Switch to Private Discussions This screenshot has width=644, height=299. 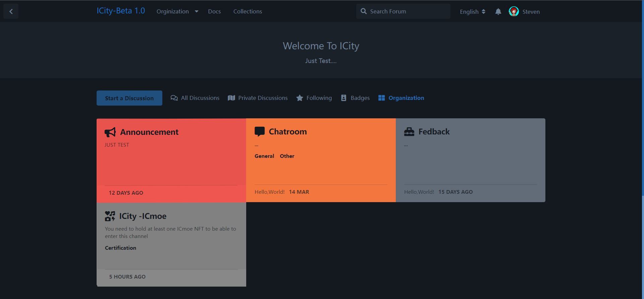(258, 98)
